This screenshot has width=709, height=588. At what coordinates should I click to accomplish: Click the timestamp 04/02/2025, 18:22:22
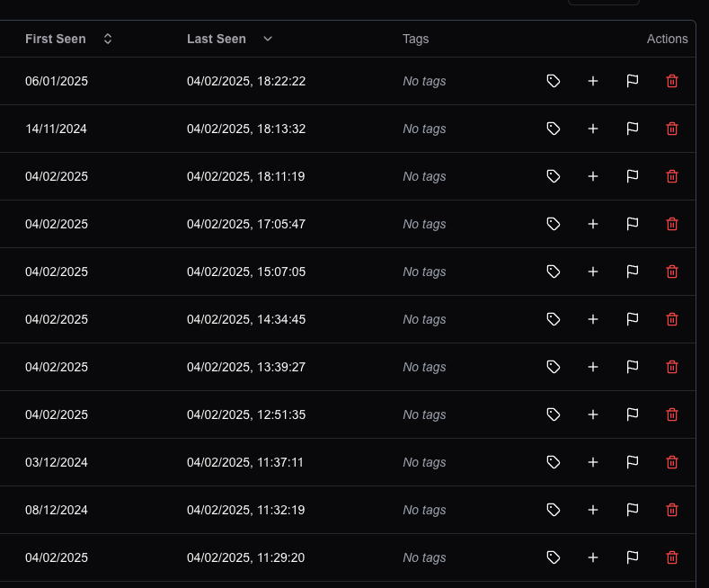coord(246,81)
